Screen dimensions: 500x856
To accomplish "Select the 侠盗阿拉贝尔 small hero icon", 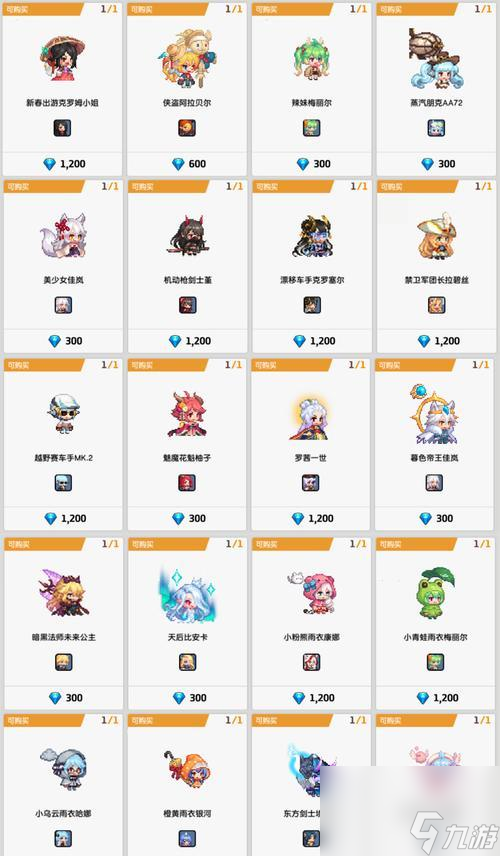I will pyautogui.click(x=187, y=128).
